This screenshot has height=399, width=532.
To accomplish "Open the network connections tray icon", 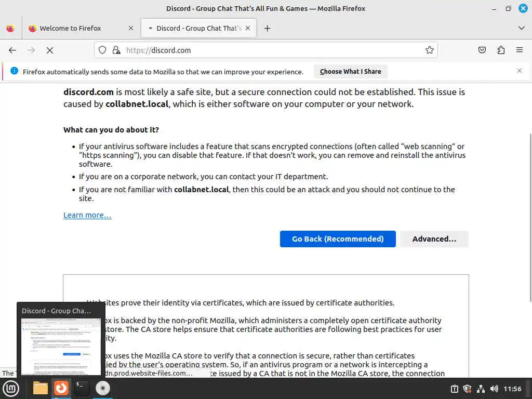I will [x=481, y=389].
